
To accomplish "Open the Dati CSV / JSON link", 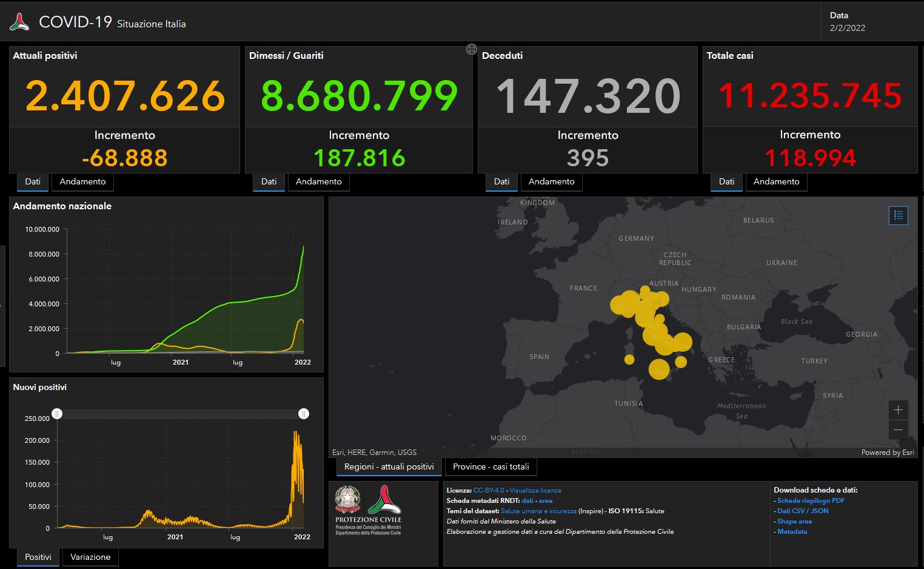I will pos(803,511).
